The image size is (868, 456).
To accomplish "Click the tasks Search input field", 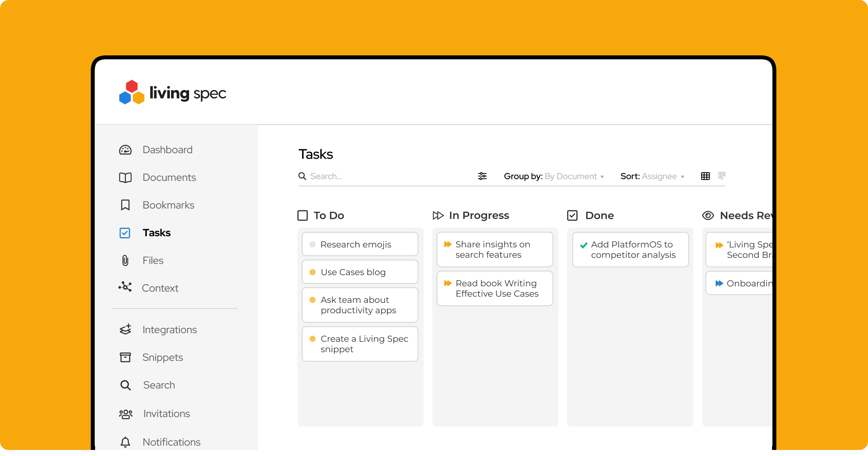I will coord(389,177).
